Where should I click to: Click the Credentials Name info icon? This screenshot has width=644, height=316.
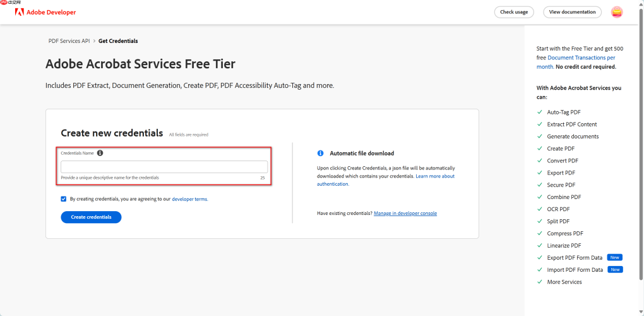[x=100, y=153]
